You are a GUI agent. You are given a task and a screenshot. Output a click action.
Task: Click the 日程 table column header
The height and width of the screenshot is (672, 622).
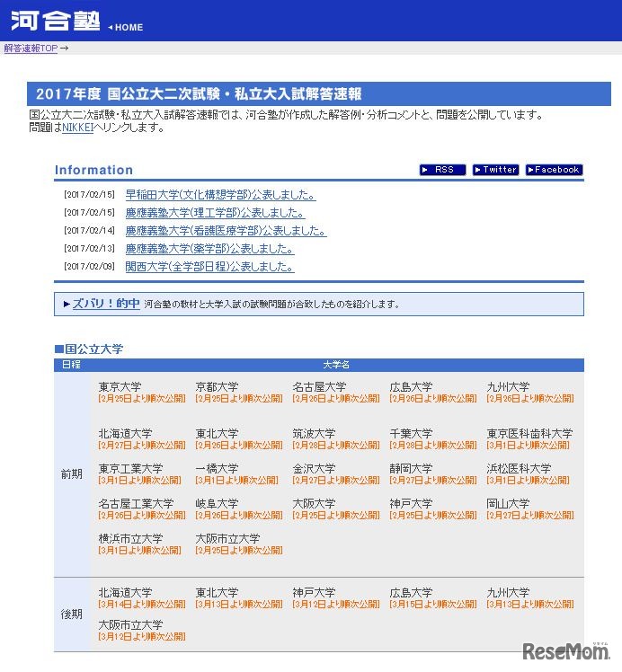point(71,365)
